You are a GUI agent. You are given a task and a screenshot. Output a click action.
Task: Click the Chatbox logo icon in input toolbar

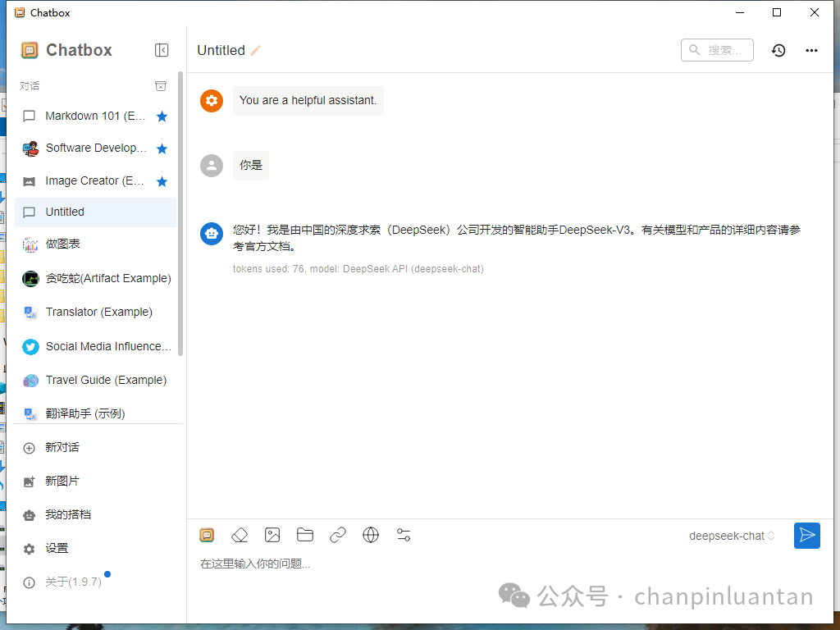point(207,535)
